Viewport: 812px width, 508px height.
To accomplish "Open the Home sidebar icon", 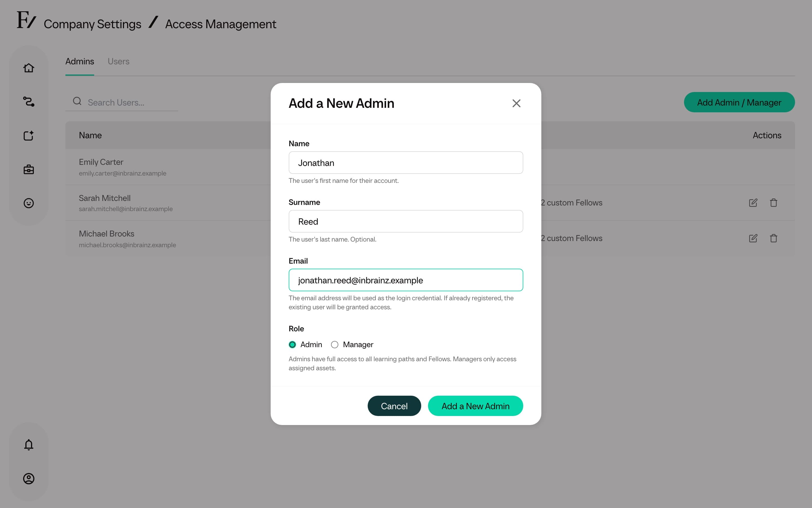I will point(28,68).
